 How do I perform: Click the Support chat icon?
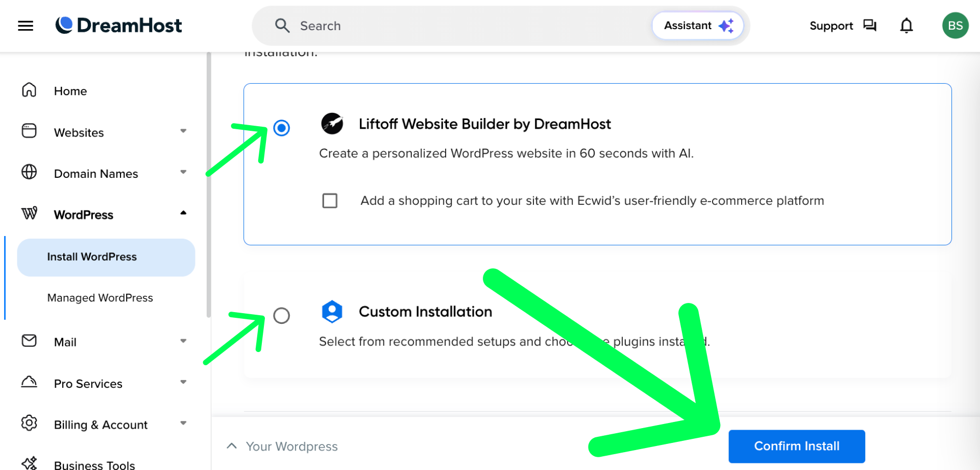coord(869,26)
